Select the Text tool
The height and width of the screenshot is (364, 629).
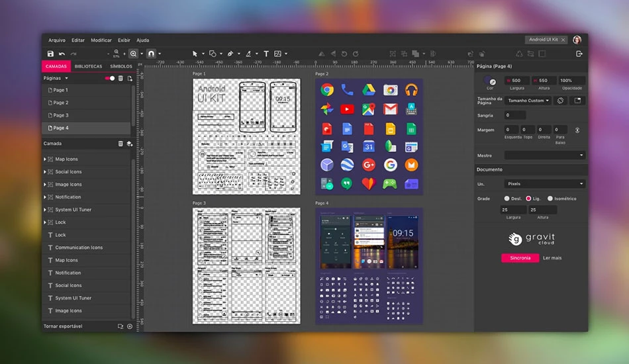point(266,54)
